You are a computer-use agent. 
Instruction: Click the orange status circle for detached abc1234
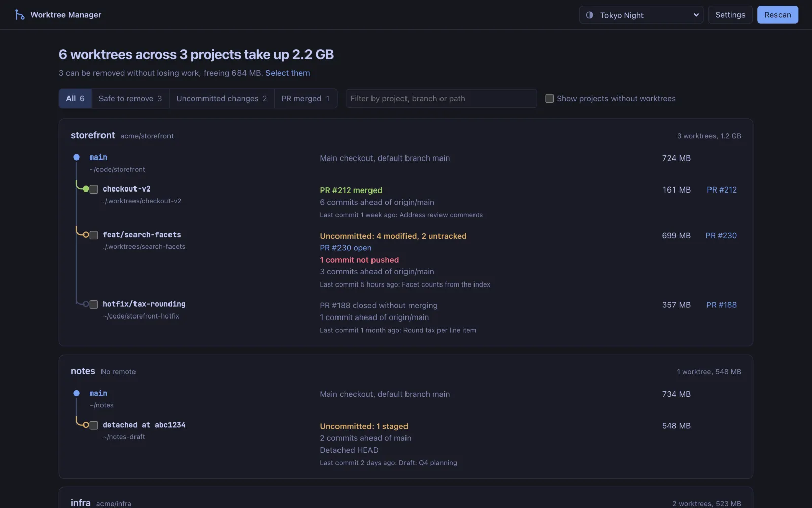point(86,425)
